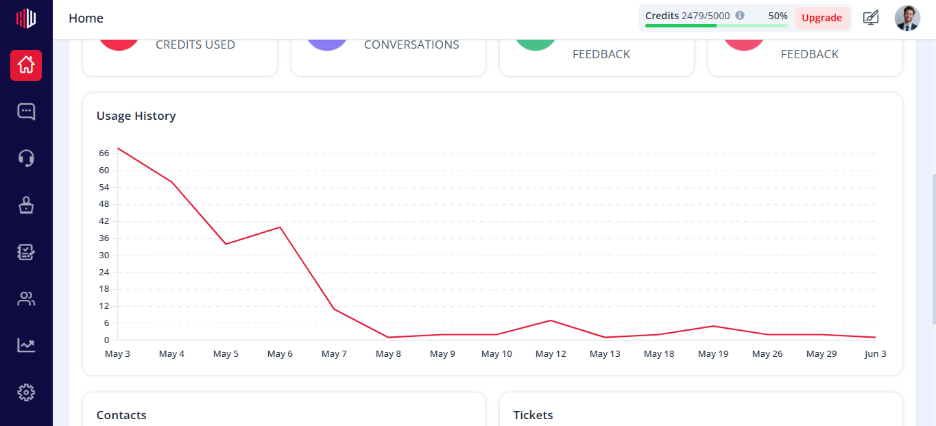The image size is (936, 426).
Task: Open the Home dashboard sidebar icon
Action: point(26,65)
